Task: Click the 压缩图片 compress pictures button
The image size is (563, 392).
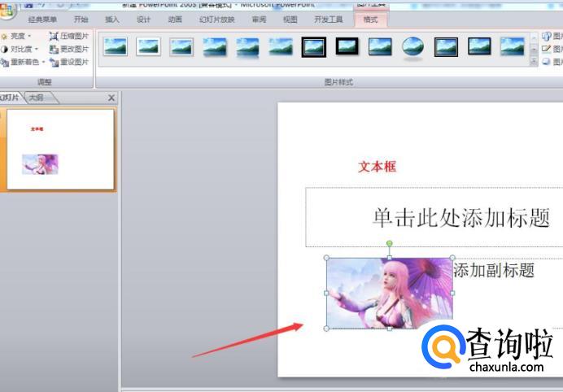Action: 69,36
